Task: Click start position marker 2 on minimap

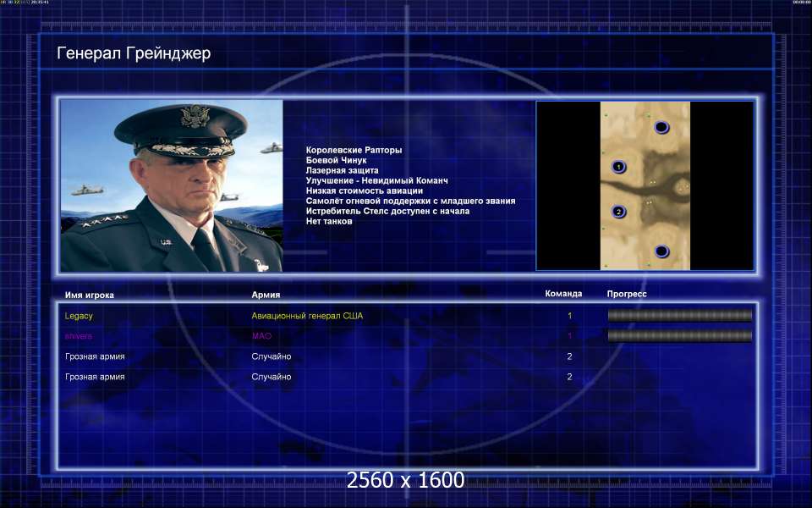Action: click(x=618, y=212)
